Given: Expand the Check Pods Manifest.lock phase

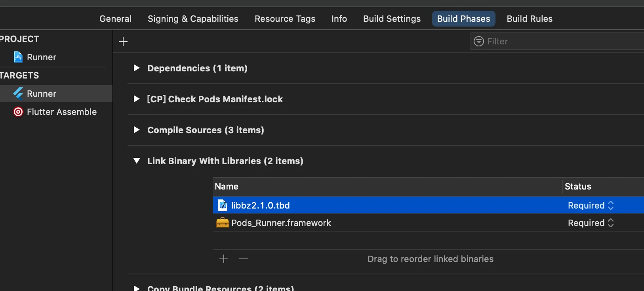Looking at the screenshot, I should coord(137,99).
